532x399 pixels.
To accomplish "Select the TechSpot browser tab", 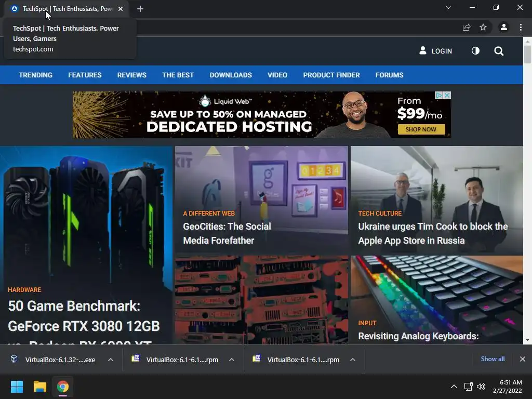I will coord(67,9).
